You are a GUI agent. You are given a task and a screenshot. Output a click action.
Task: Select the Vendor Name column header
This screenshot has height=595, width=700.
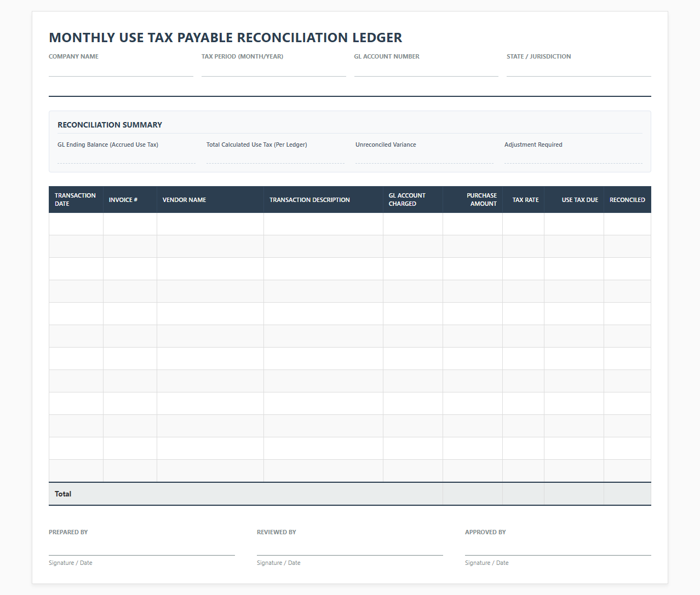pos(210,200)
